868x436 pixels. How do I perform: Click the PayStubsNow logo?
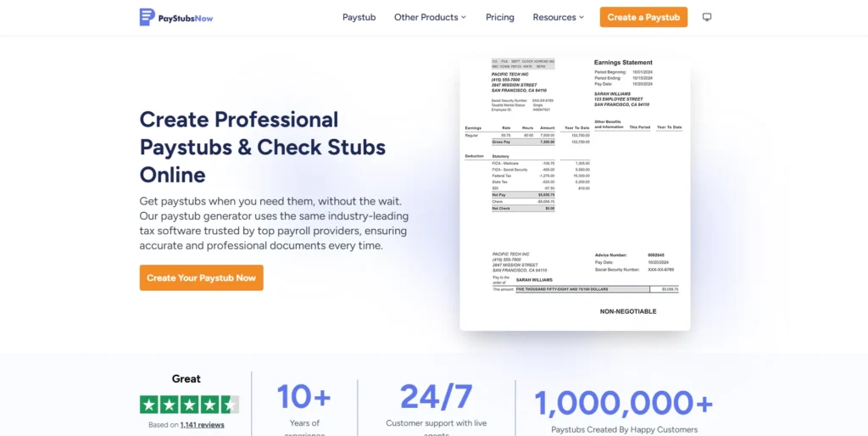click(176, 17)
